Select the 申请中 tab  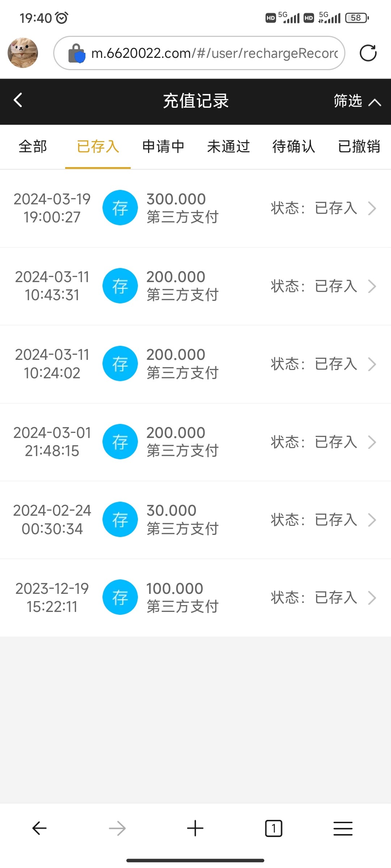point(163,146)
